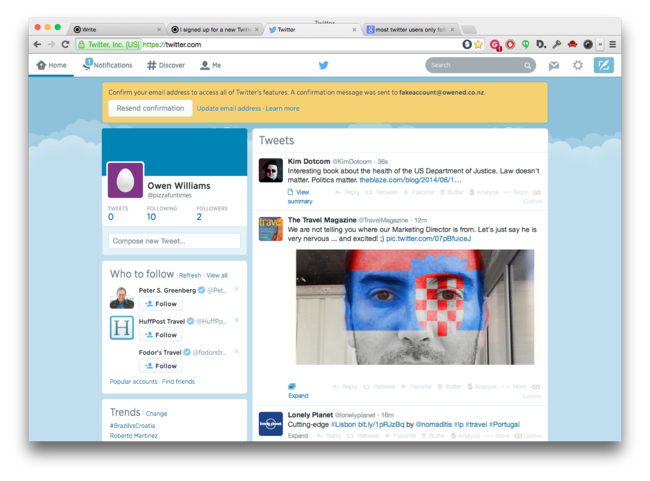Reload the page with the refresh icon

pyautogui.click(x=66, y=44)
